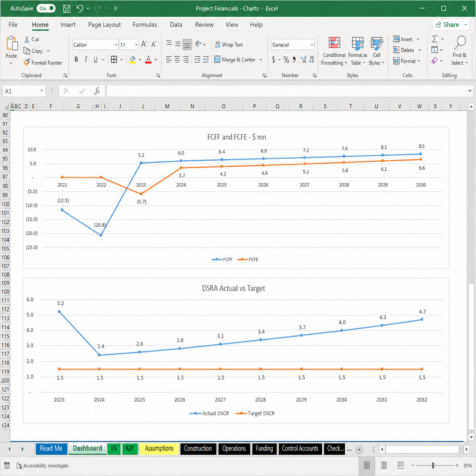This screenshot has width=476, height=476.
Task: Open the font size dropdown
Action: [x=136, y=45]
